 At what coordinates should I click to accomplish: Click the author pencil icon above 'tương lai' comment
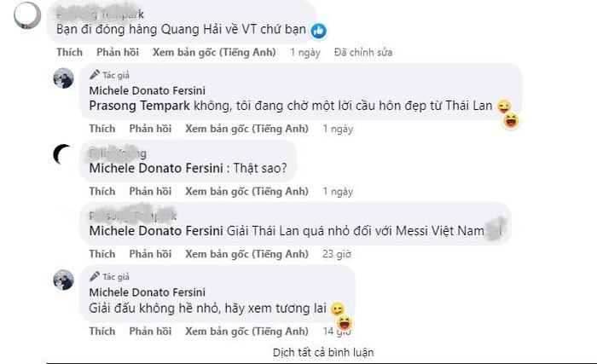[95, 276]
